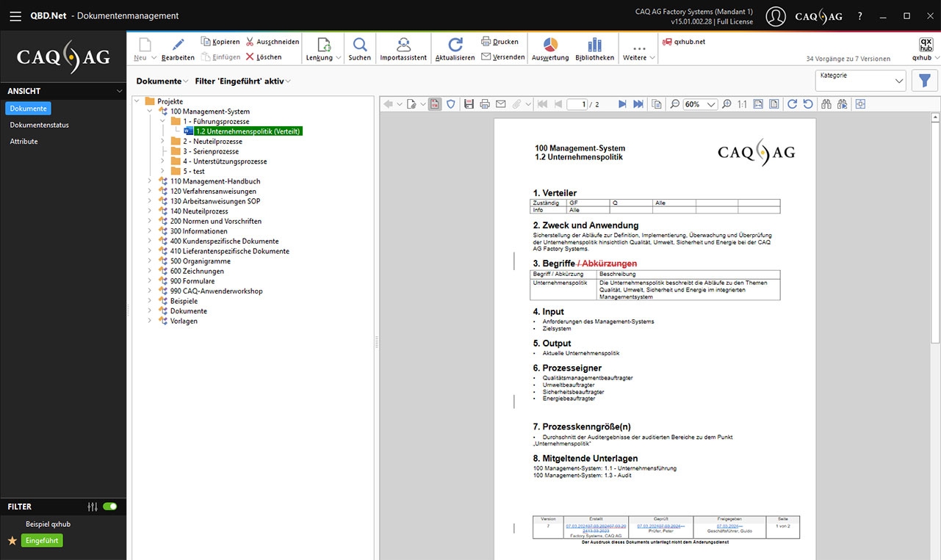Image resolution: width=941 pixels, height=560 pixels.
Task: Print from the viewer toolbar
Action: [x=485, y=104]
